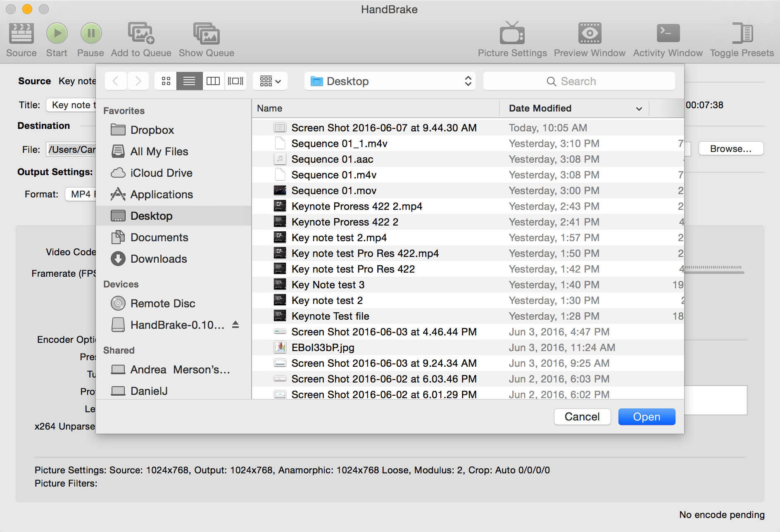Click Toggle Presets toolbar icon
Screen dimensions: 780x532
click(742, 33)
